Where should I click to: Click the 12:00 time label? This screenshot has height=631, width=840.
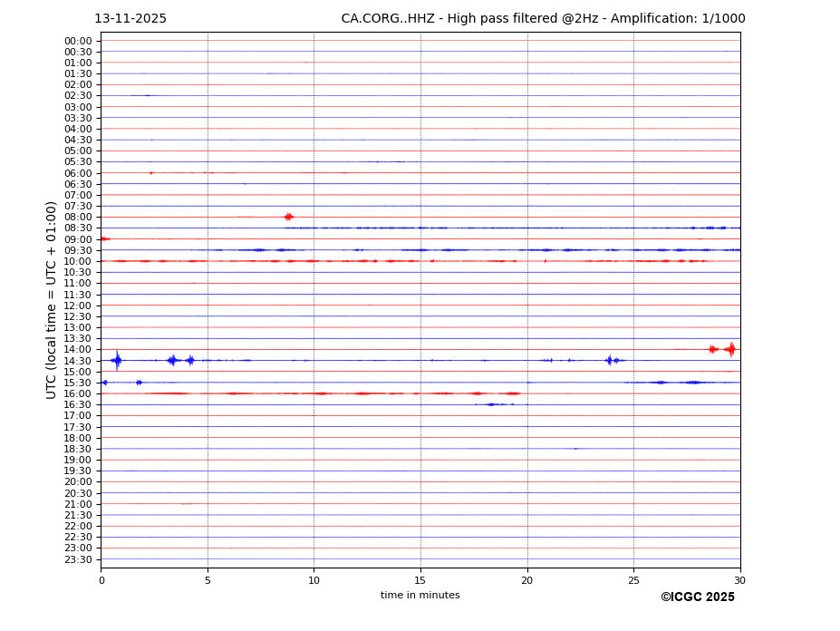click(x=78, y=306)
